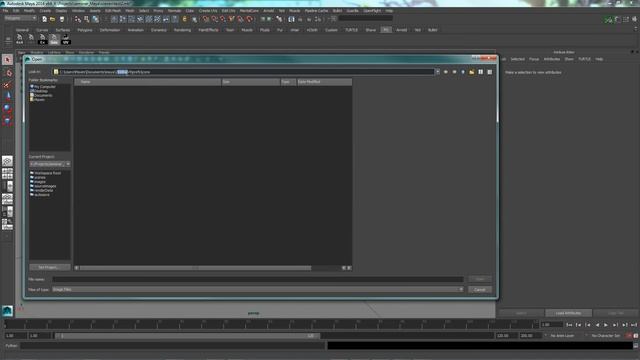Click the script editor icon at bottom right
The image size is (640, 360).
point(636,346)
